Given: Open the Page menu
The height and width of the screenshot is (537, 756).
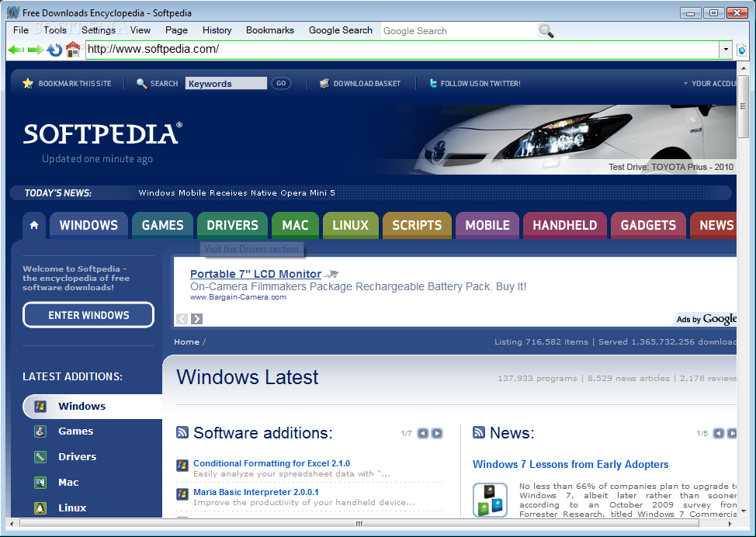Looking at the screenshot, I should coord(176,30).
